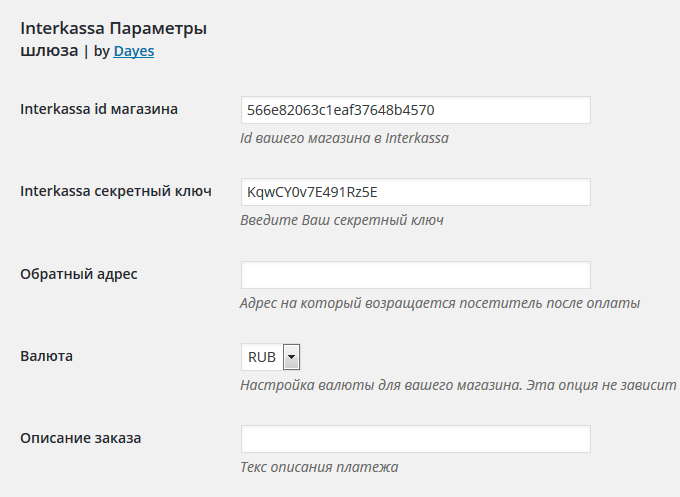Image resolution: width=680 pixels, height=497 pixels.
Task: Click the hint Текс описания платежа
Action: click(319, 467)
